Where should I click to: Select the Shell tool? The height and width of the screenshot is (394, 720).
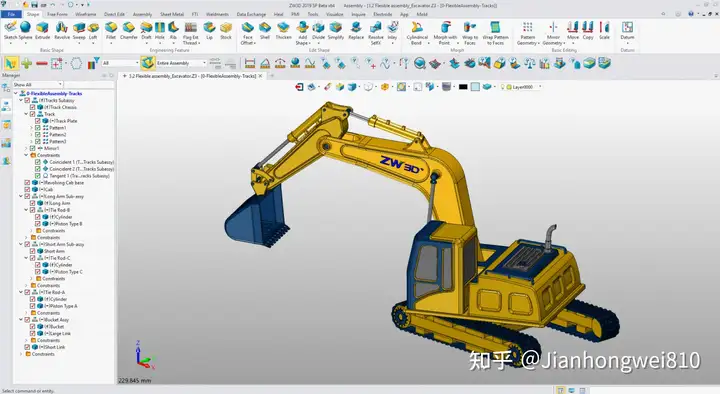click(x=264, y=30)
